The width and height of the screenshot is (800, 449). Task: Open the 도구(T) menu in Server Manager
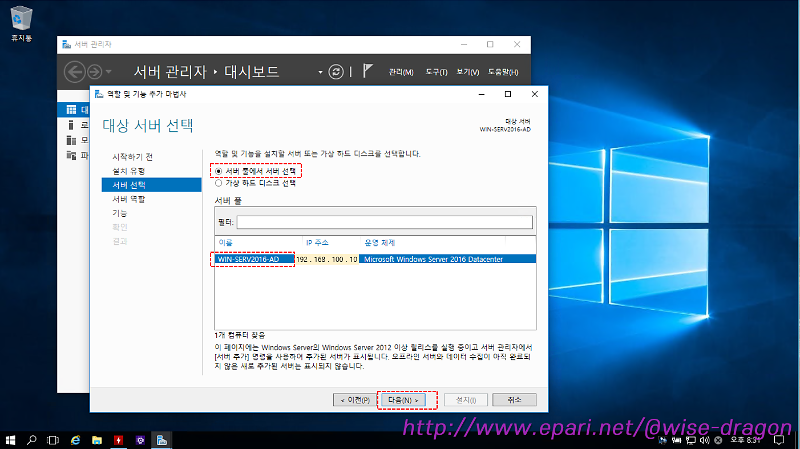[436, 72]
